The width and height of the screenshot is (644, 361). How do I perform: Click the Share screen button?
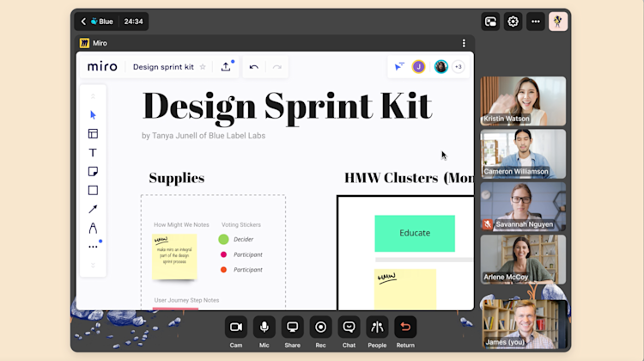(293, 327)
